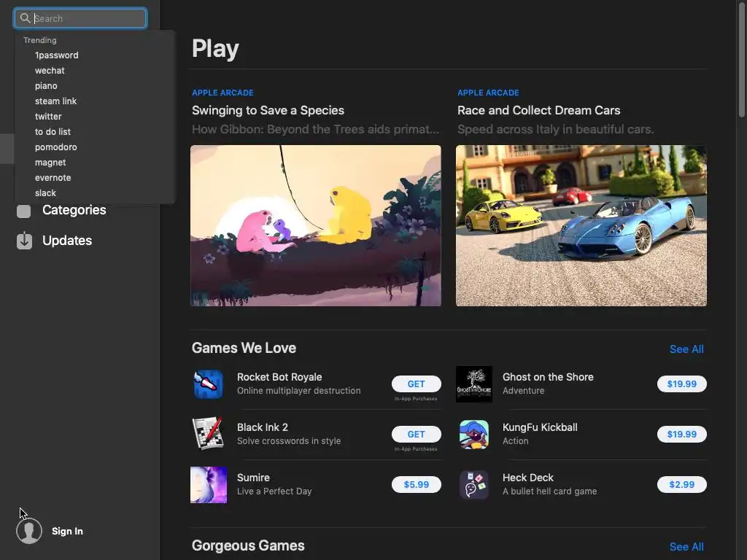Select trending search steam link

[x=55, y=101]
